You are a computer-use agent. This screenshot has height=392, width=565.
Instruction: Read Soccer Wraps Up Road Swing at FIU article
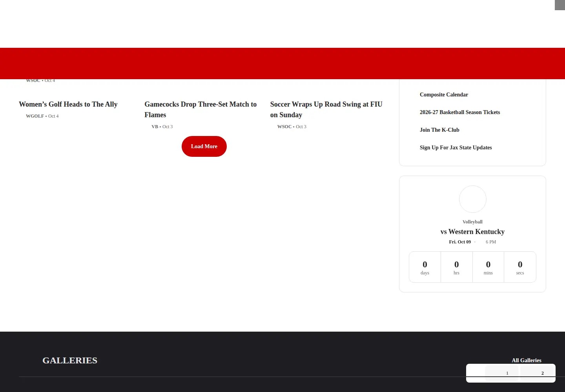point(326,109)
